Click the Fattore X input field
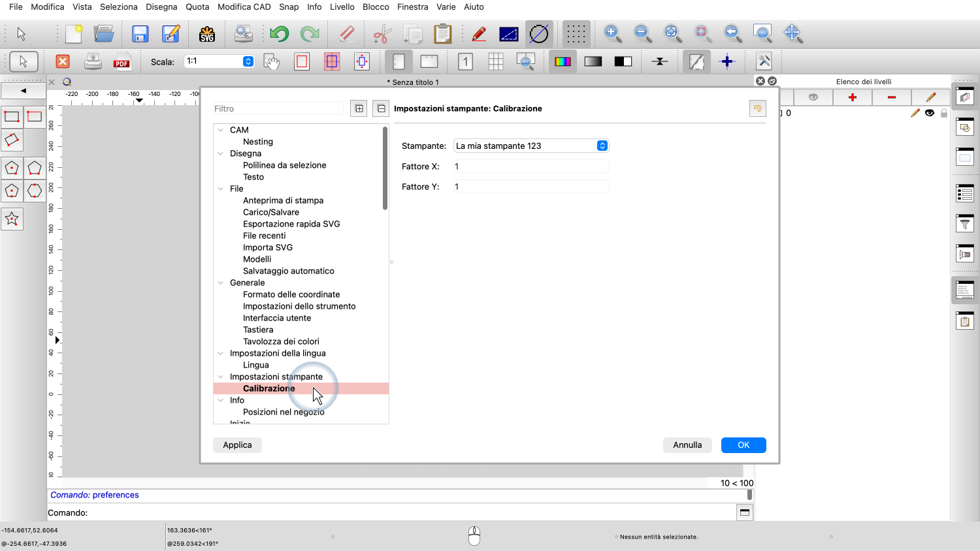The image size is (980, 551). [531, 166]
